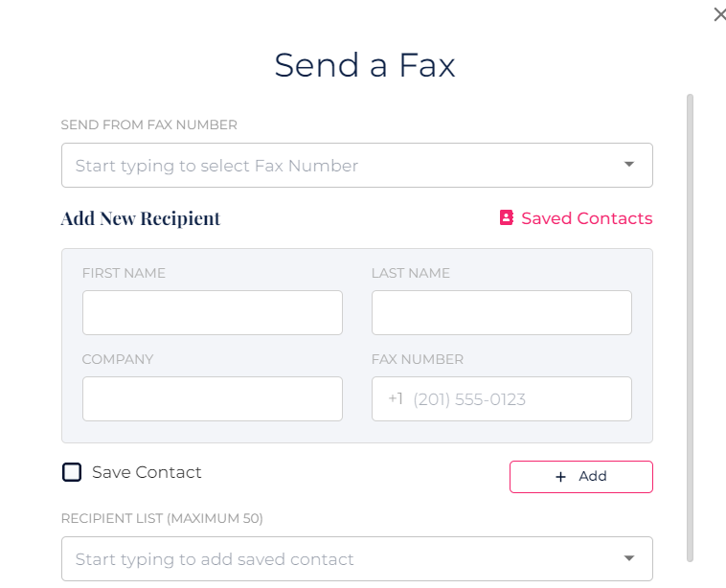
Task: Click the Save Contact label text
Action: [x=147, y=472]
